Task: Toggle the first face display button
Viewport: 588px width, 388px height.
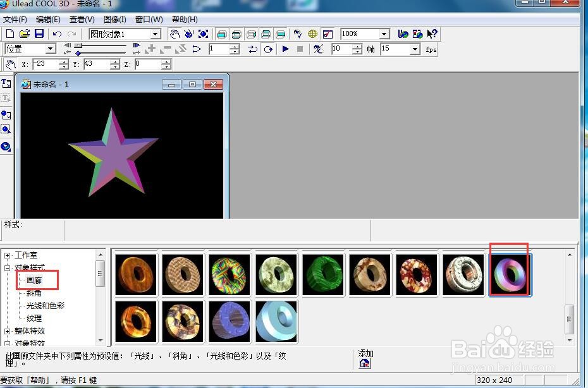Action: [x=222, y=34]
